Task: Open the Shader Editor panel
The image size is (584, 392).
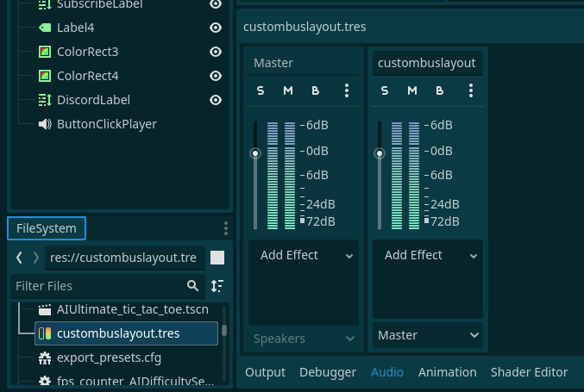Action: pos(530,372)
